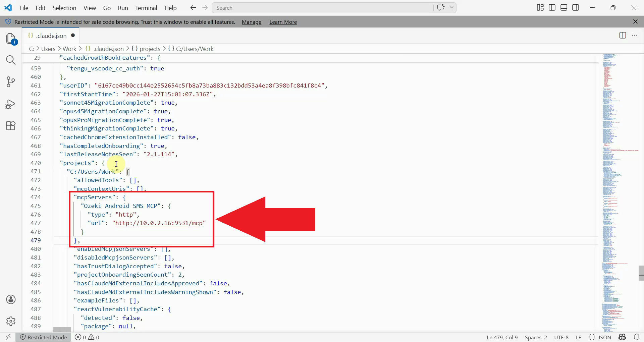Screen dimensions: 644x342
Task: Expand the chat dropdown arrow in title bar
Action: point(451,7)
